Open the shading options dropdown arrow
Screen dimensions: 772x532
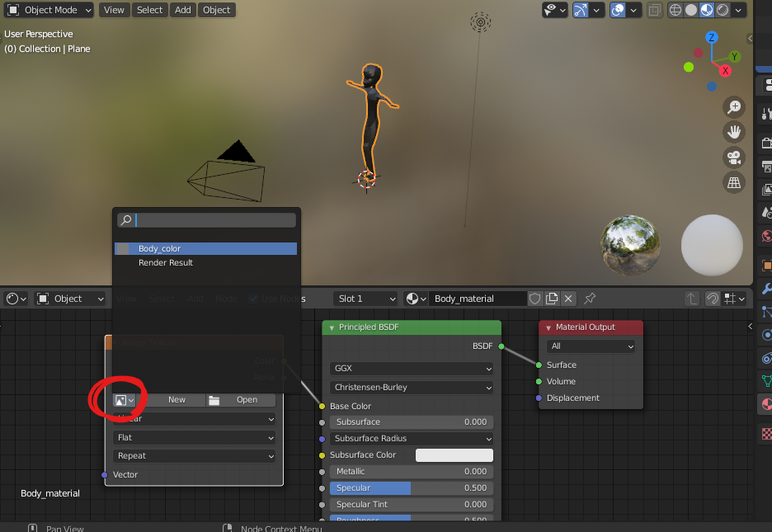[x=738, y=10]
